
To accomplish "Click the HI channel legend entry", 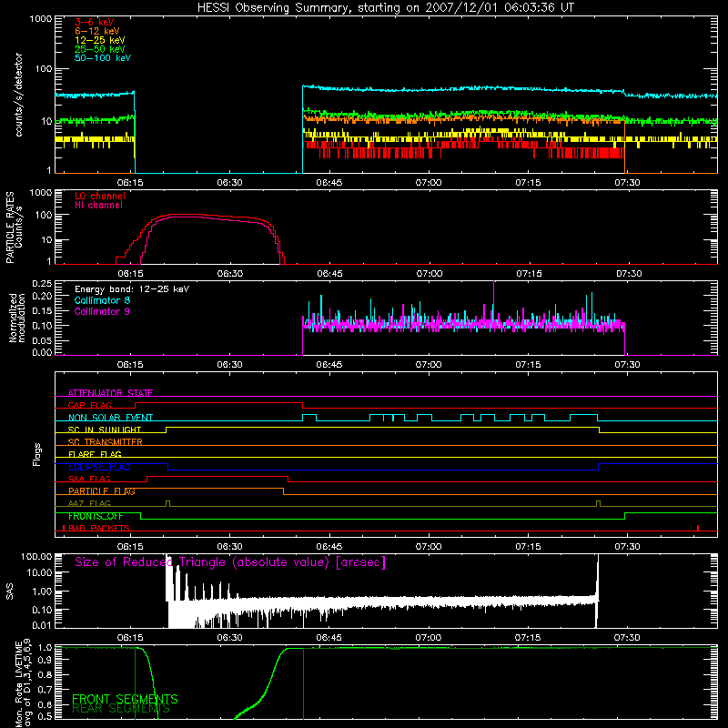I will click(x=99, y=205).
